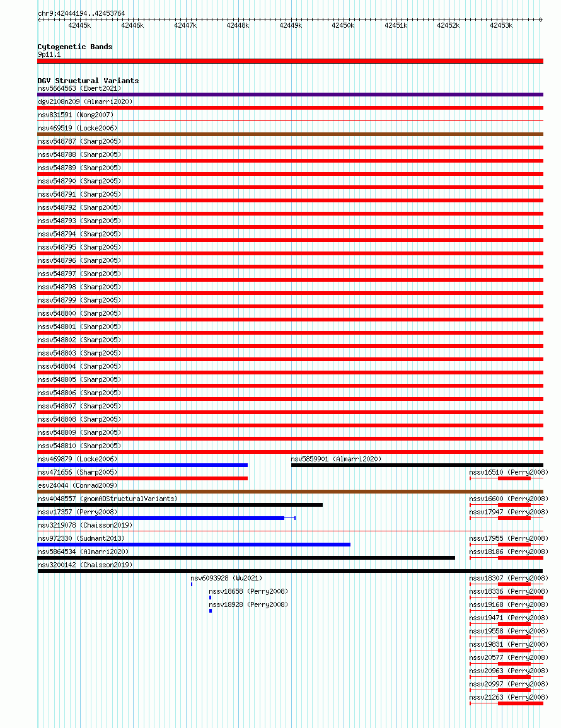Open nssv18186 (Perry2008) variant
Screen dimensions: 561x728
tap(509, 551)
